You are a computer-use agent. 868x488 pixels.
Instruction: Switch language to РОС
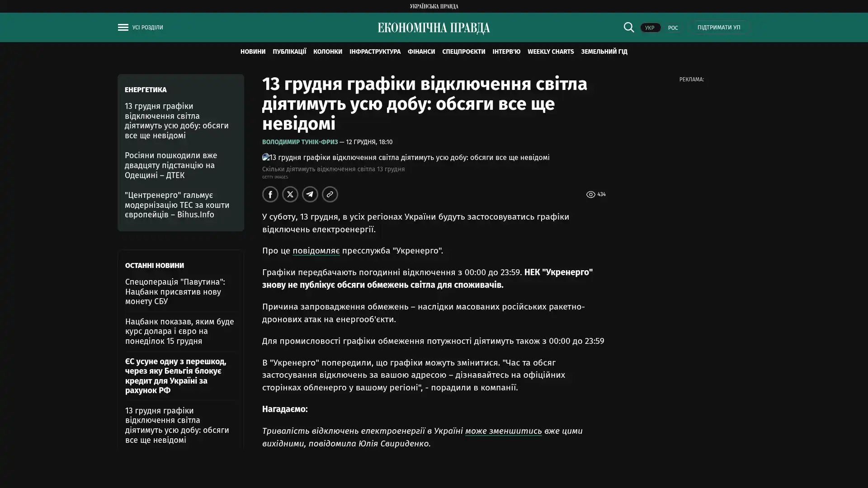(673, 28)
